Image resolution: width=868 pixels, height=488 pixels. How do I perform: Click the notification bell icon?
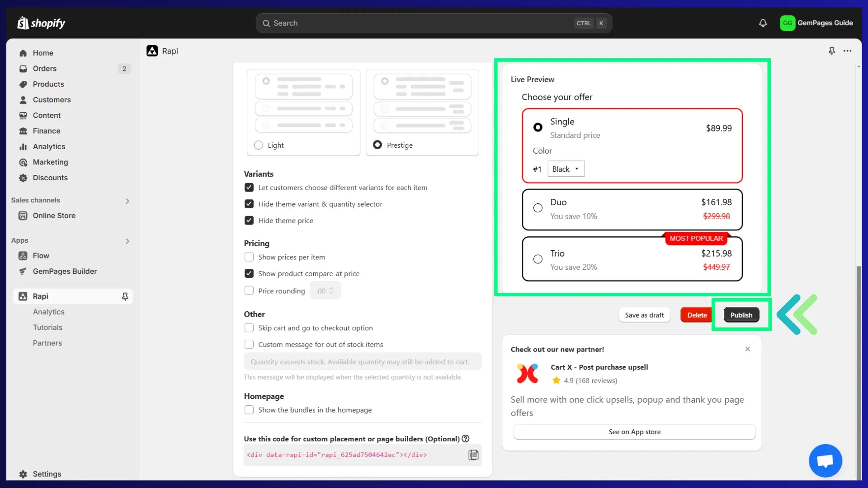tap(763, 23)
